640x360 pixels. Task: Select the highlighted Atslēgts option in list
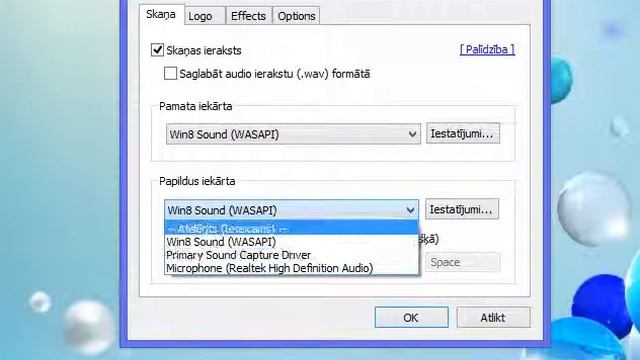(291, 228)
